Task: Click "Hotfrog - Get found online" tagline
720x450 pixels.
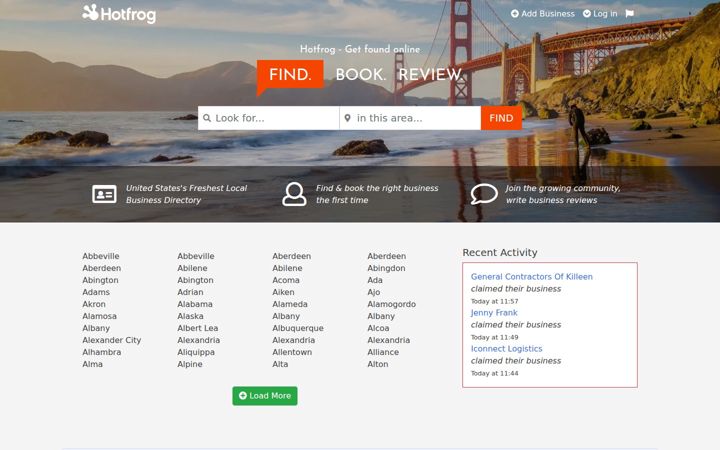Action: pyautogui.click(x=360, y=49)
